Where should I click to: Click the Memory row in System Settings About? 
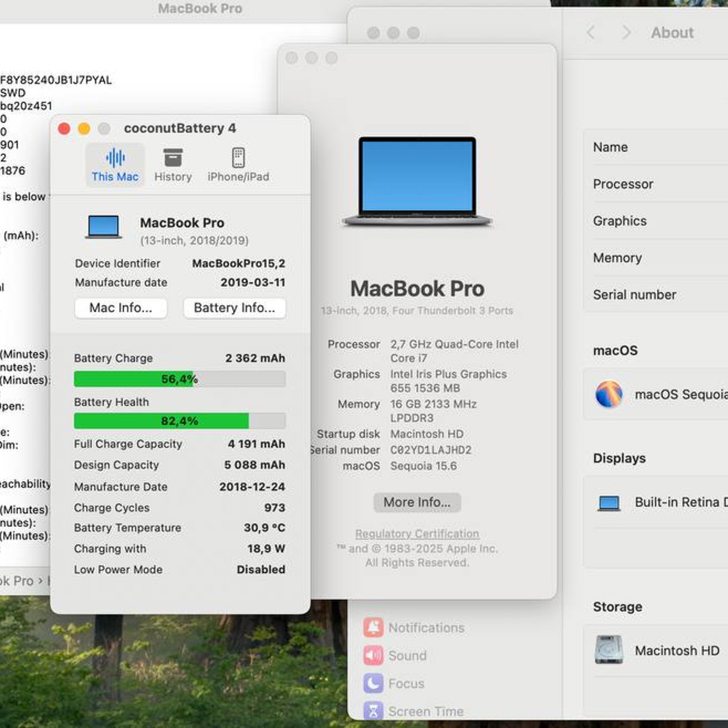pos(655,257)
